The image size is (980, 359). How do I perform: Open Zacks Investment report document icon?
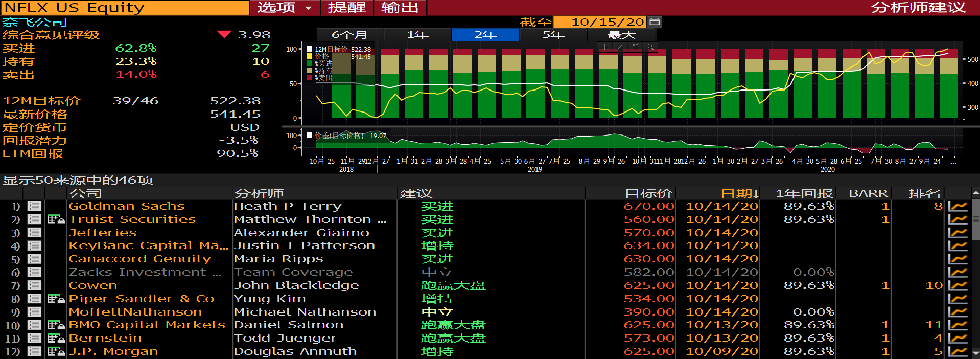pyautogui.click(x=35, y=273)
